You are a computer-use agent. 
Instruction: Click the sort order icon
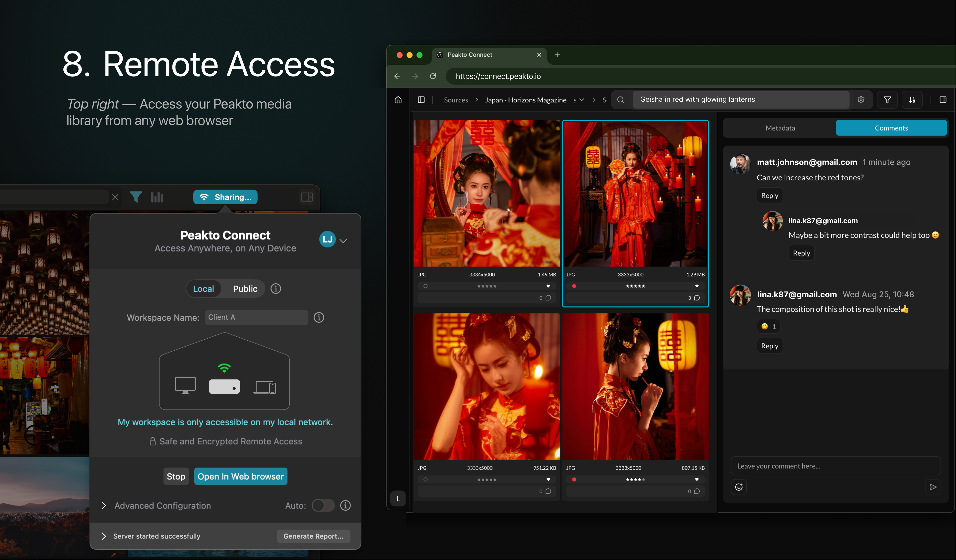click(912, 100)
